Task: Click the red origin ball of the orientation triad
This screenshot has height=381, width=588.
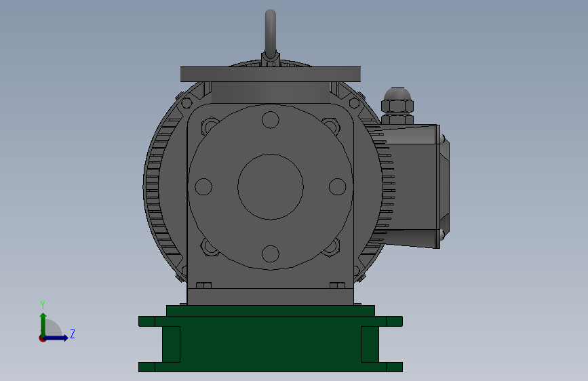Action: [42, 338]
